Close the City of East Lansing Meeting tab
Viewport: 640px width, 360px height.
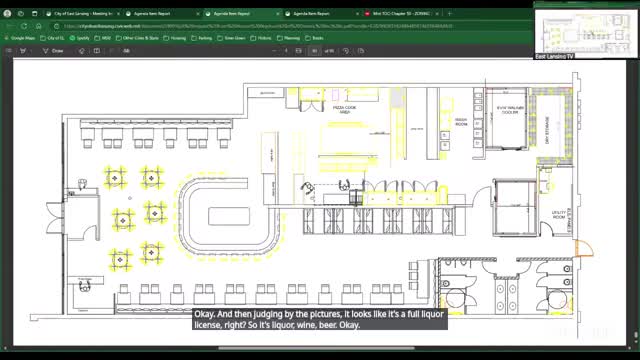coord(118,13)
